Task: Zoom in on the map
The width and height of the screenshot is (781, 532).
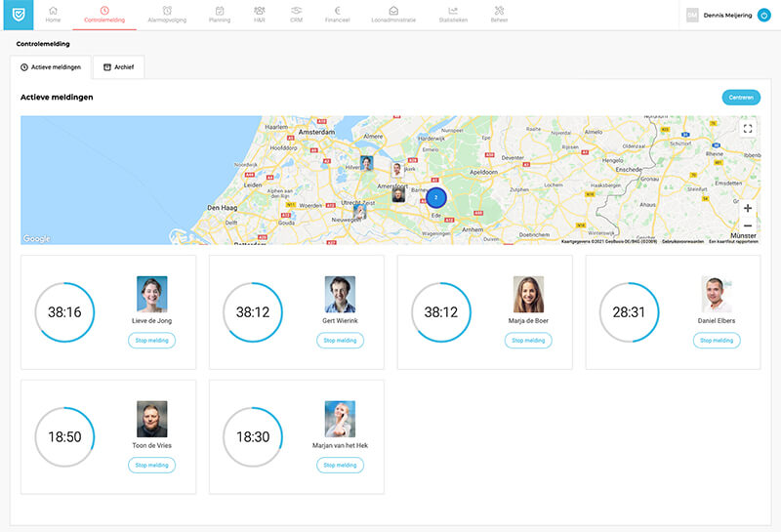Action: [x=747, y=208]
